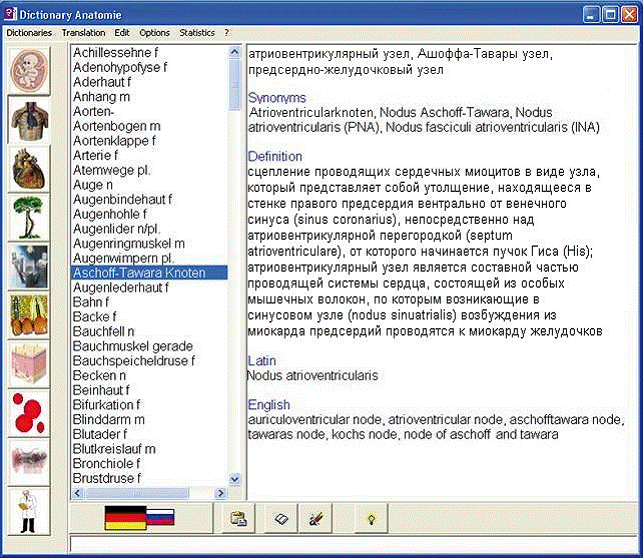The height and width of the screenshot is (558, 643).
Task: Open the Options menu
Action: [154, 33]
